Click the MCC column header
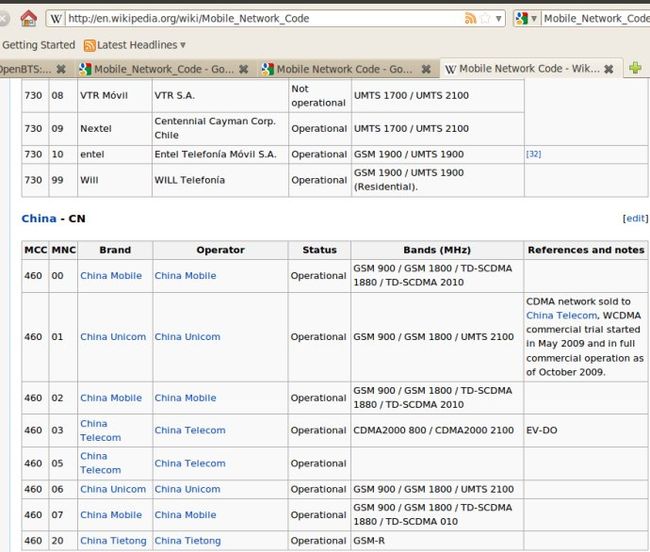650x552 pixels. (x=36, y=250)
